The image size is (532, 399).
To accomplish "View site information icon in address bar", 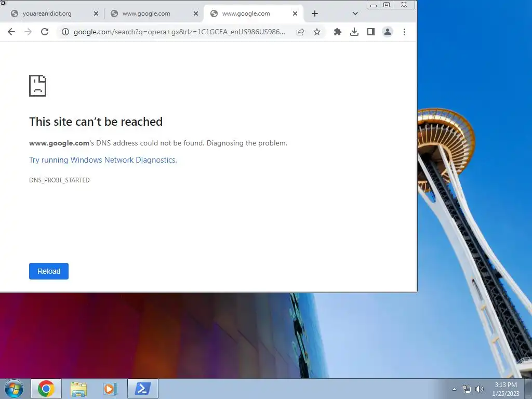I will click(x=65, y=32).
